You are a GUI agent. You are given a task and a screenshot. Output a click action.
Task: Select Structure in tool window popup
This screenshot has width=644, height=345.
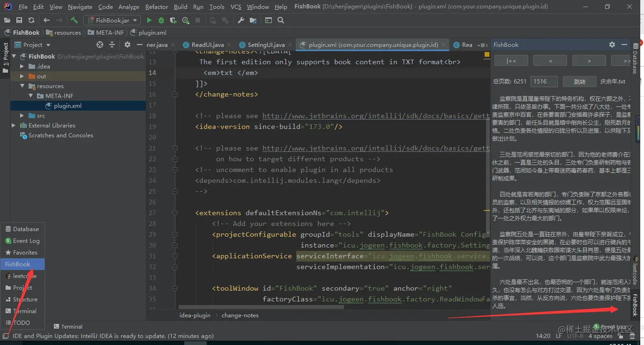(22, 299)
